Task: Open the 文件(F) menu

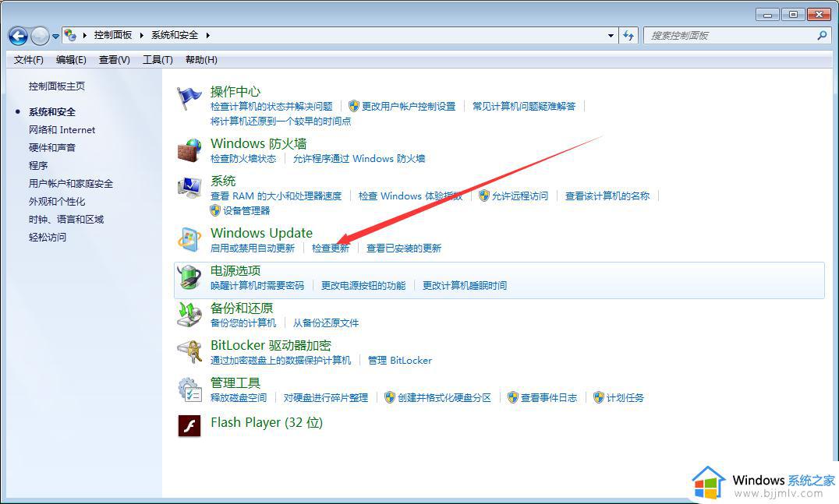Action: click(x=28, y=60)
